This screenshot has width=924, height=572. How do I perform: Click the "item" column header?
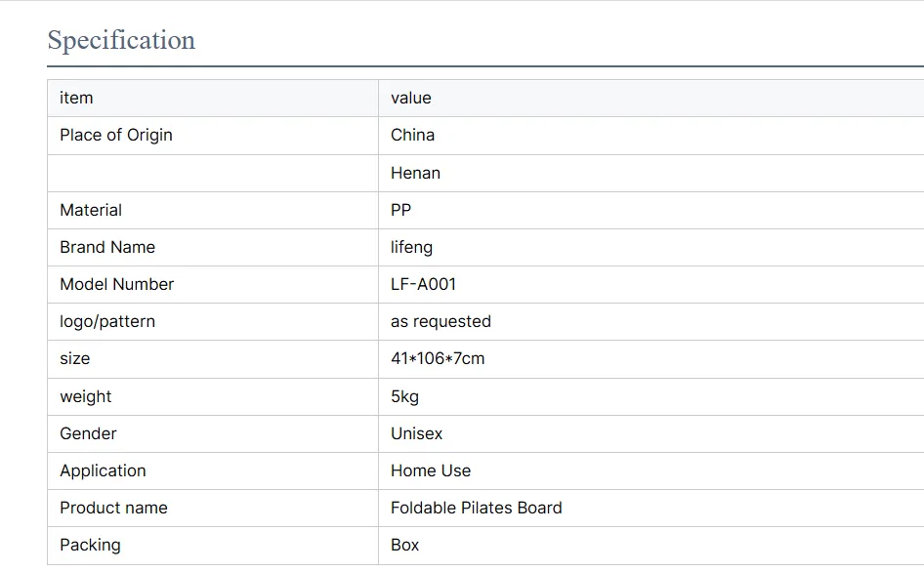(76, 98)
